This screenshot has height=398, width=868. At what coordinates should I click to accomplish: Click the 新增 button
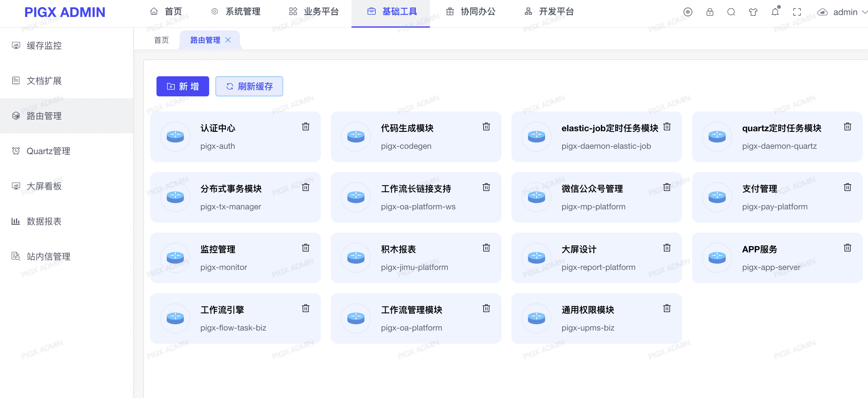tap(182, 86)
